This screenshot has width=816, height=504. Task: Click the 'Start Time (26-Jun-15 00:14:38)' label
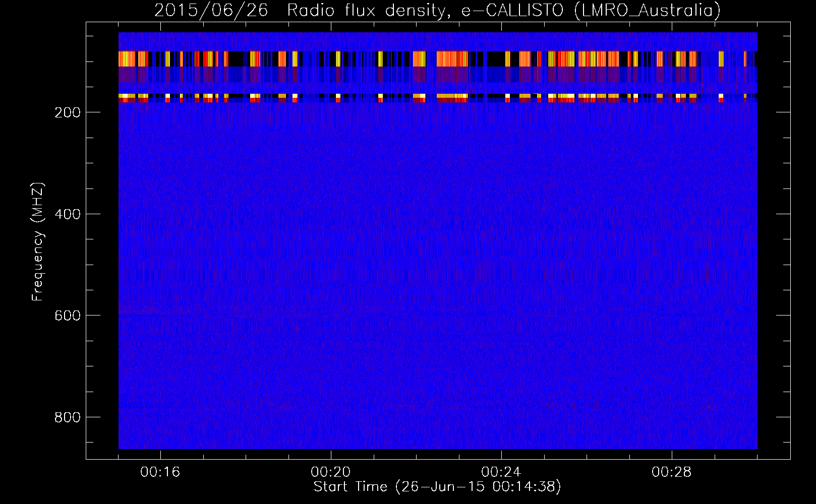pyautogui.click(x=437, y=487)
